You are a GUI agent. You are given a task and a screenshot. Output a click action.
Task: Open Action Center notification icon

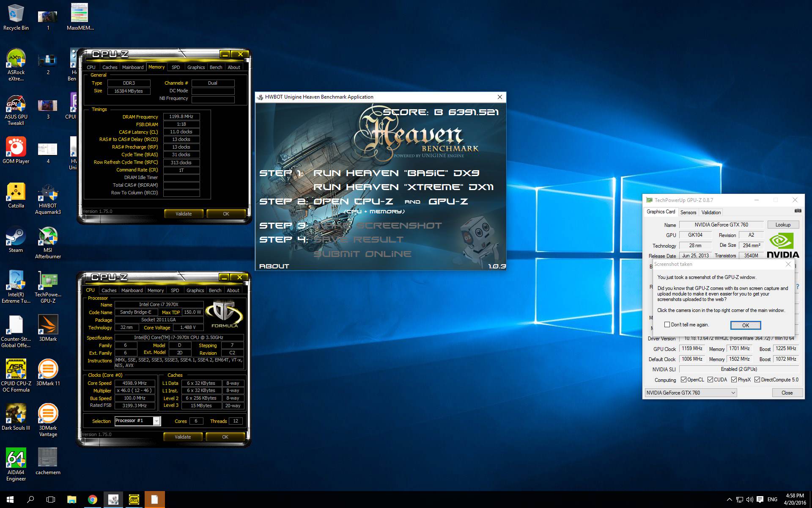pyautogui.click(x=760, y=500)
